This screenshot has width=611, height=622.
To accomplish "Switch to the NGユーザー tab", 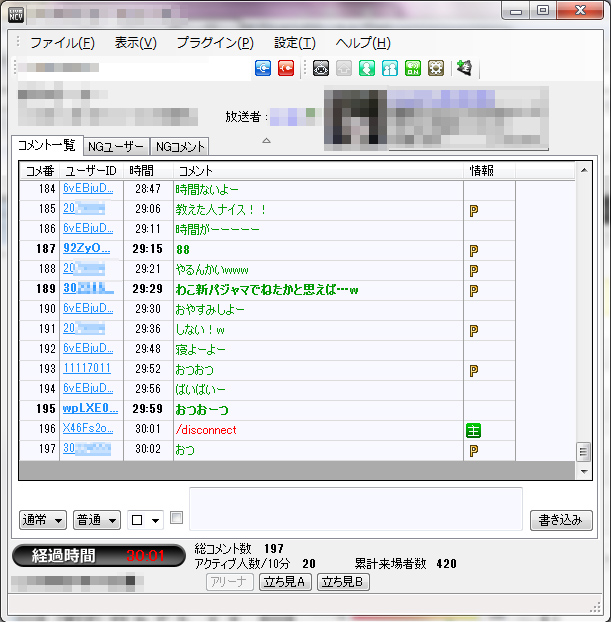I will [x=115, y=147].
